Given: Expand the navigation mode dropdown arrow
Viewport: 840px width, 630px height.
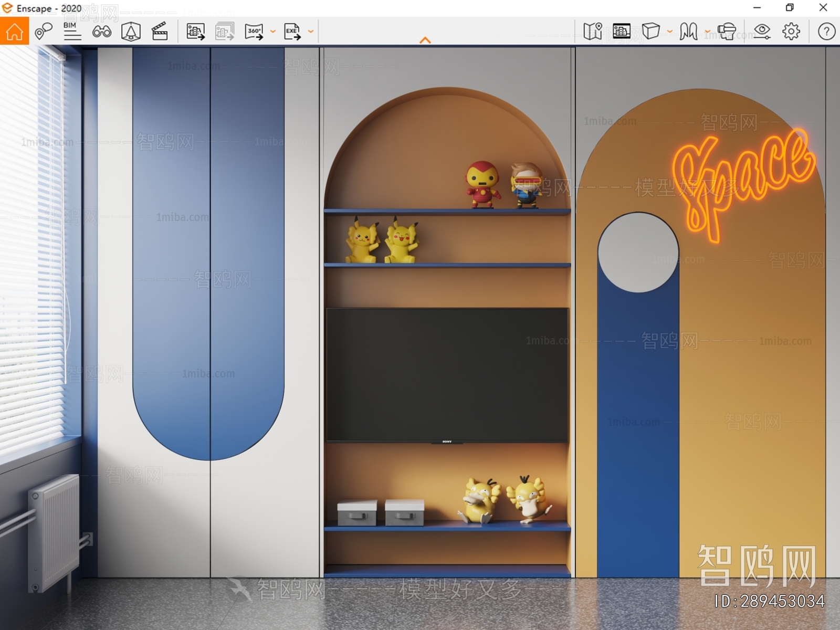Looking at the screenshot, I should [707, 31].
